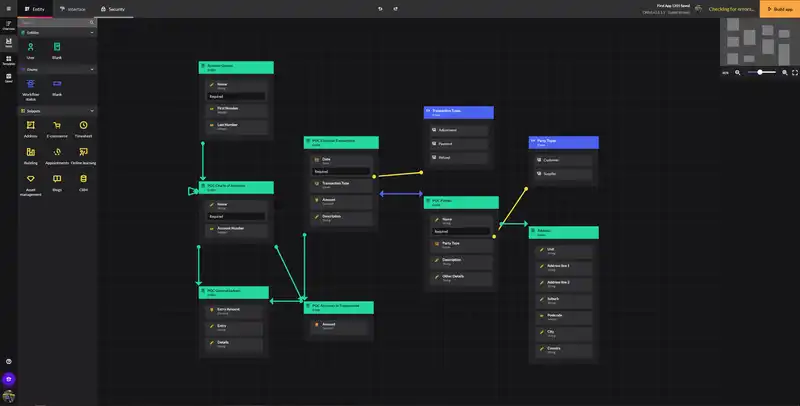Adjust the canvas zoom slider
800x406 pixels.
coord(761,72)
